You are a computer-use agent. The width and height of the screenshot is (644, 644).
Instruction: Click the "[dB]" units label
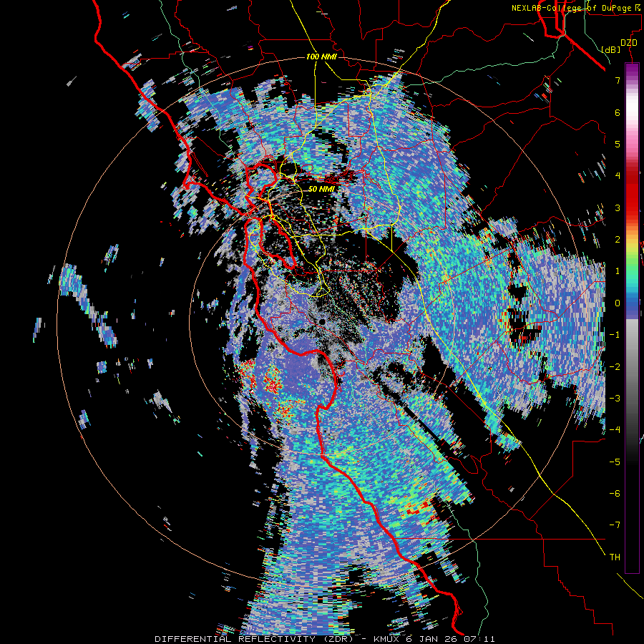(x=610, y=49)
